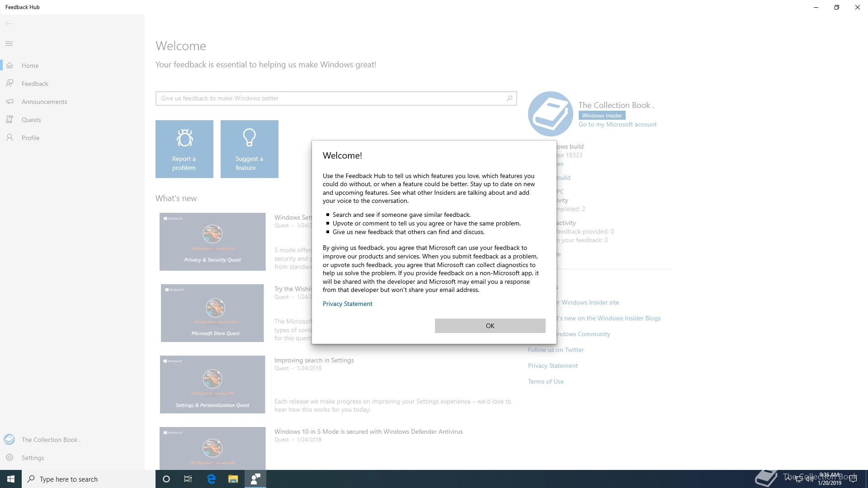Open Profile in the sidebar
This screenshot has height=488, width=868.
(30, 138)
